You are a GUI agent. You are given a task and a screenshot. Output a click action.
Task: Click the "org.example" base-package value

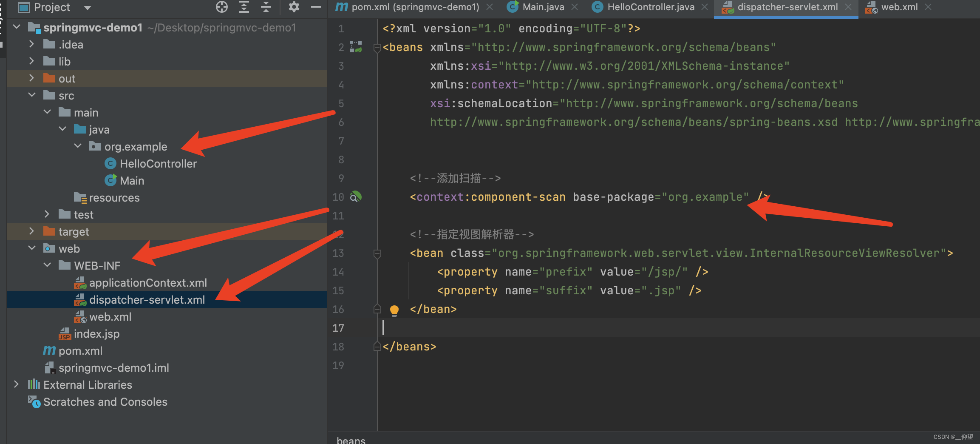click(x=705, y=197)
